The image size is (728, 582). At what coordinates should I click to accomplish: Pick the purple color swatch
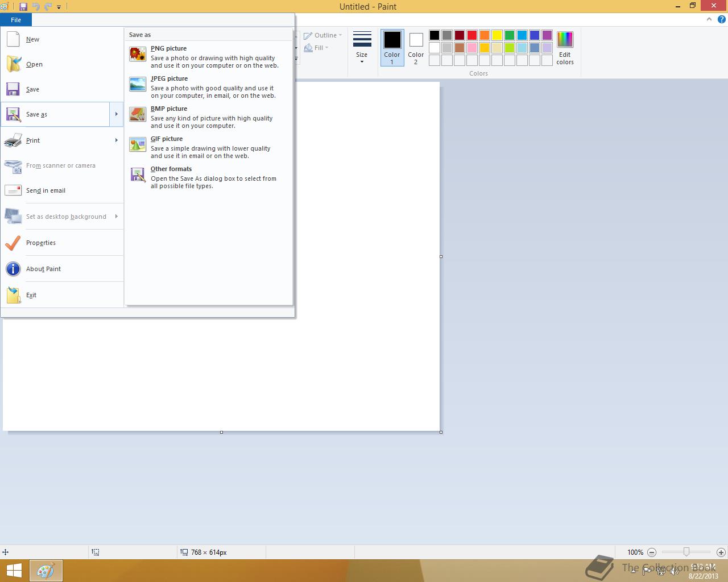coord(547,35)
